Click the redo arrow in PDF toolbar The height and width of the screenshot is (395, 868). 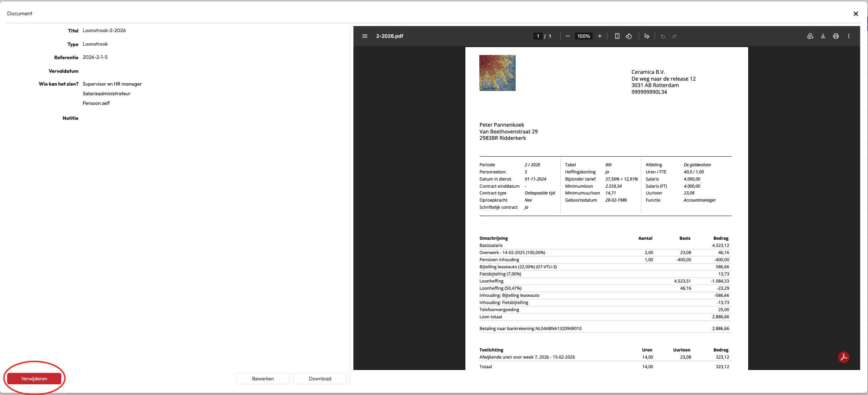674,36
